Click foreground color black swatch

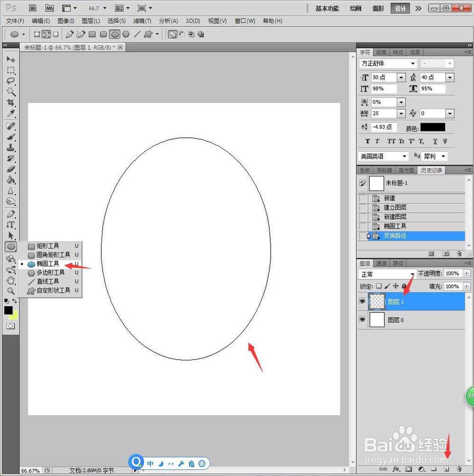(x=8, y=310)
